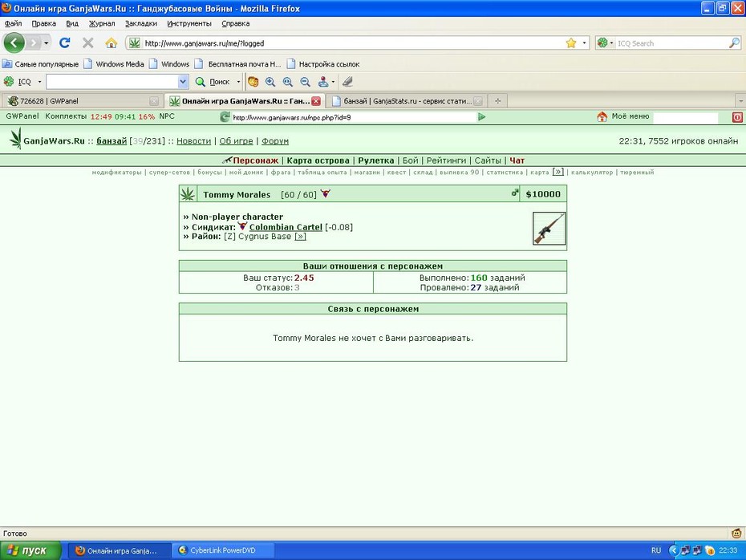Click the Рулетка navigation link

coord(376,160)
